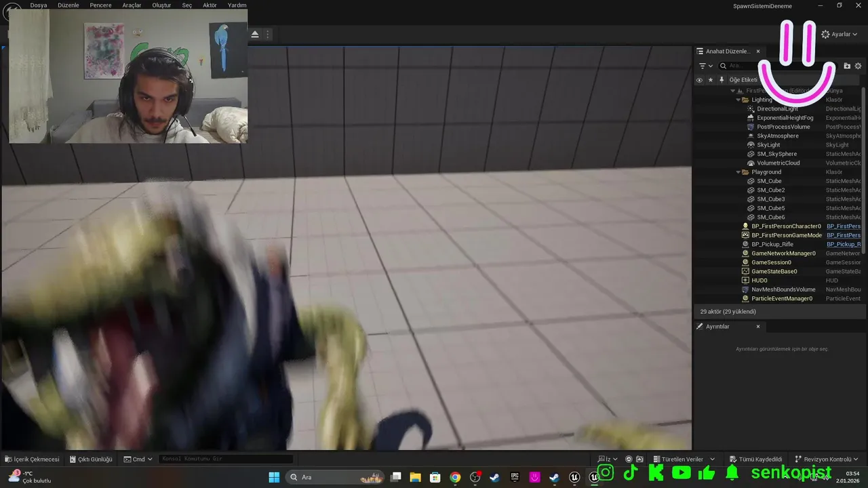
Task: Open the three-dot play options menu
Action: [x=268, y=34]
